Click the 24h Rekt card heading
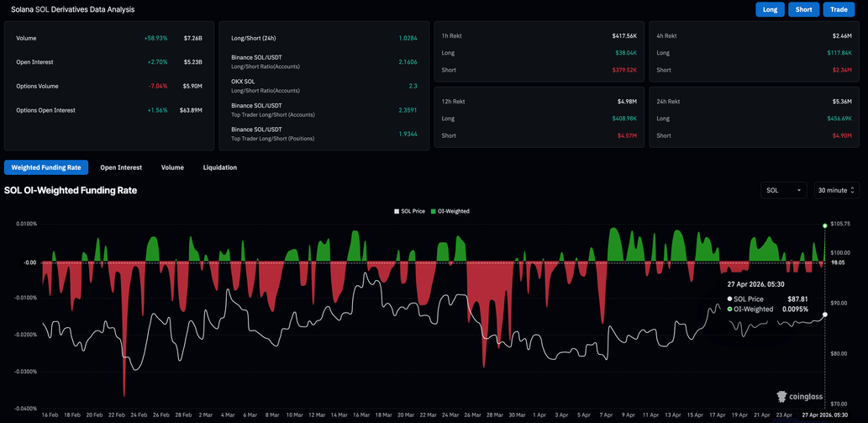868x423 pixels. pyautogui.click(x=669, y=102)
